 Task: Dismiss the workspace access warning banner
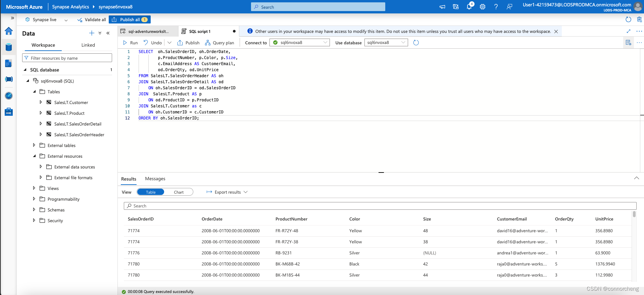click(x=556, y=32)
